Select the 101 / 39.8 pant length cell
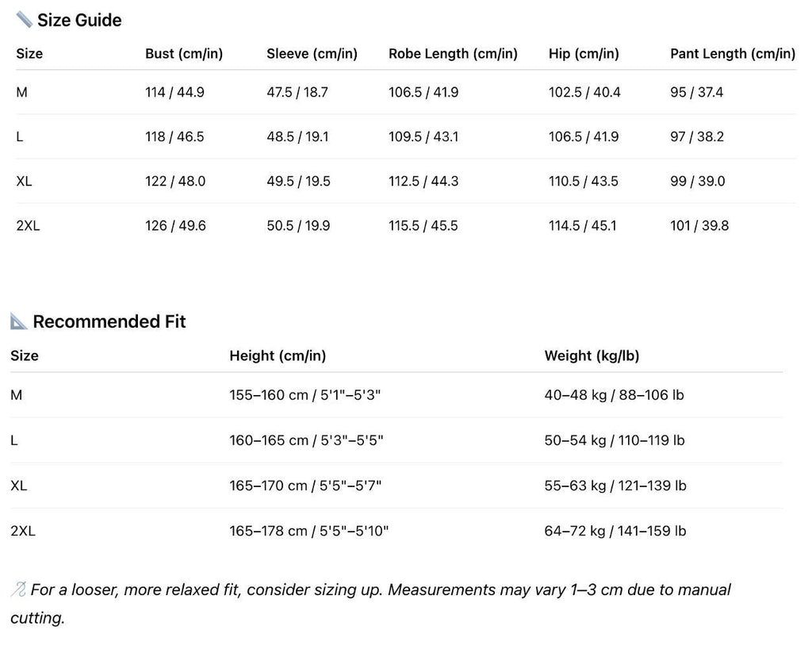812x645 pixels. (699, 225)
